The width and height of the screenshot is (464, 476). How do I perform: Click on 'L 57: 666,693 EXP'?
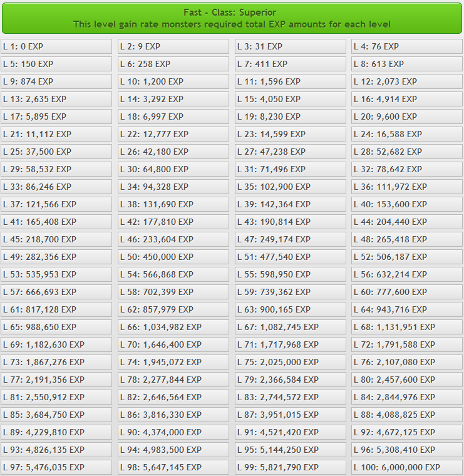[x=56, y=292]
